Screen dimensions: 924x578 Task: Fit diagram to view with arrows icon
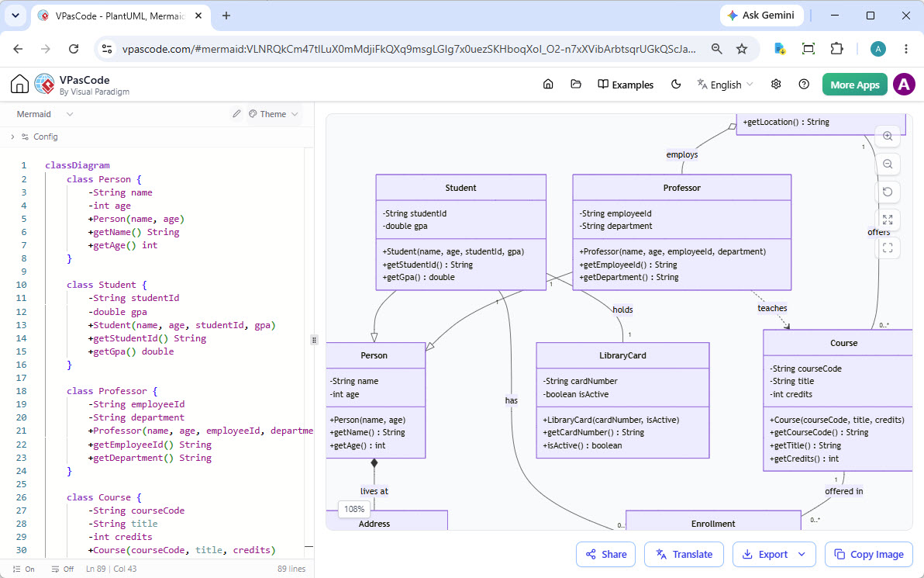pyautogui.click(x=888, y=220)
